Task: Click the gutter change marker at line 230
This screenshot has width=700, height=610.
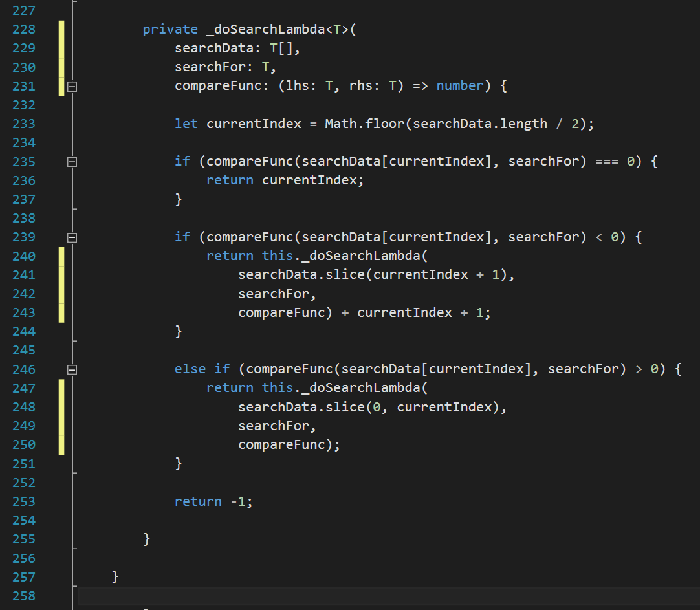Action: 61,67
